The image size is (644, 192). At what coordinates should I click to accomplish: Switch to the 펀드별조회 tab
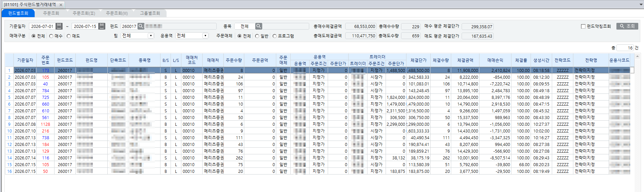pyautogui.click(x=18, y=13)
